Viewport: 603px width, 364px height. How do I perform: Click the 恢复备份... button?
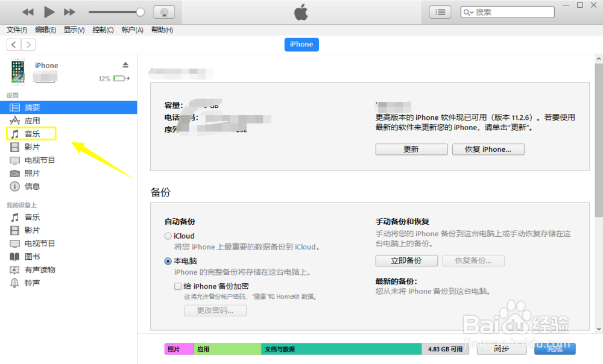point(473,260)
